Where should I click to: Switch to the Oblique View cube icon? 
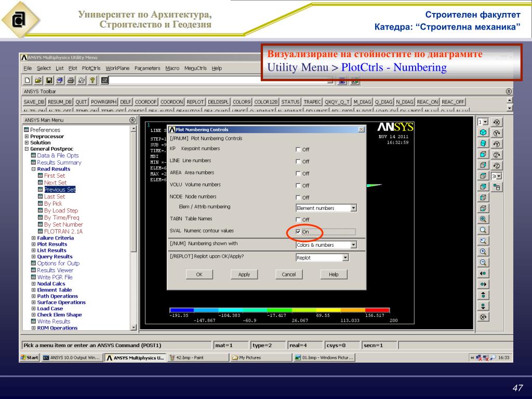(483, 143)
